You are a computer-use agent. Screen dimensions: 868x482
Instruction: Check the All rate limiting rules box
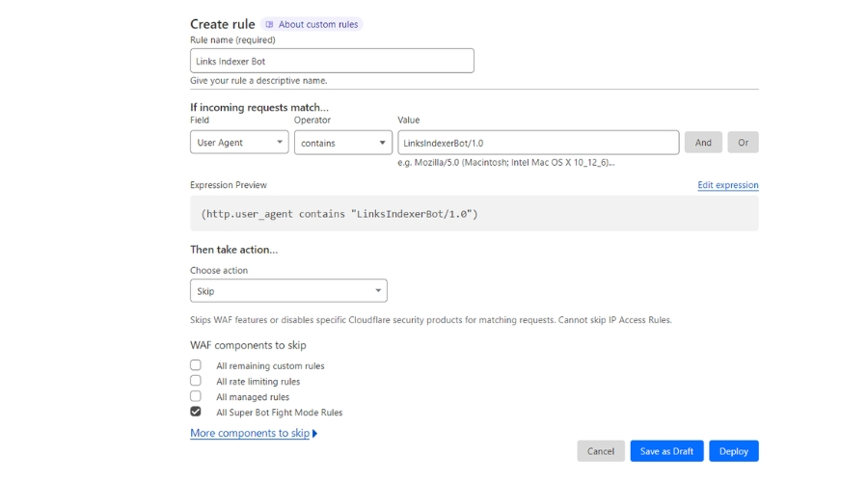click(x=196, y=381)
